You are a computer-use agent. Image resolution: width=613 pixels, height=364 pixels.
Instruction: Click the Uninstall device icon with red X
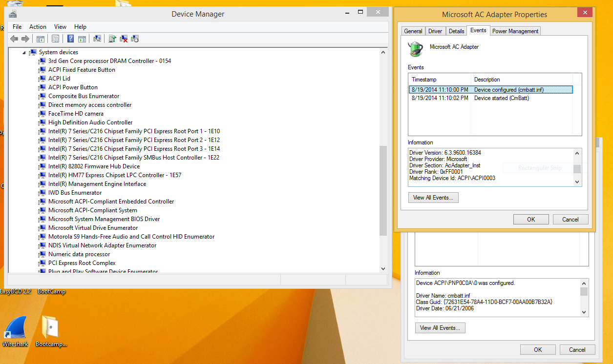pos(124,39)
